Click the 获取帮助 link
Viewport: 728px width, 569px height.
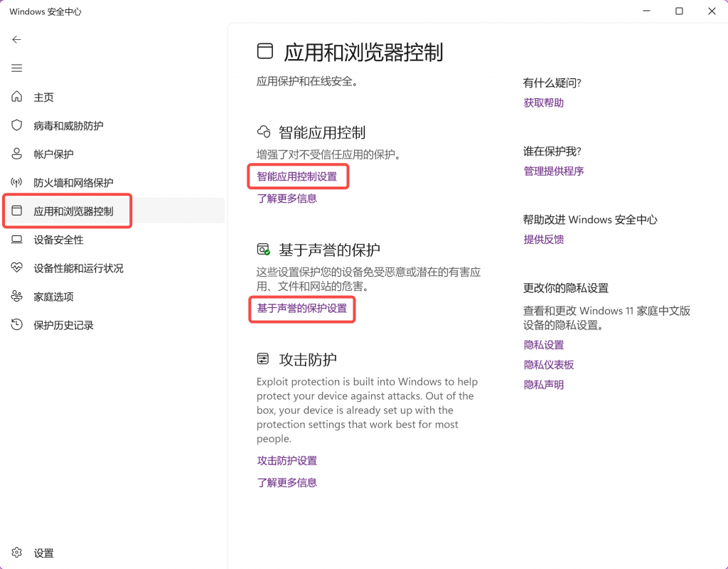[x=543, y=103]
